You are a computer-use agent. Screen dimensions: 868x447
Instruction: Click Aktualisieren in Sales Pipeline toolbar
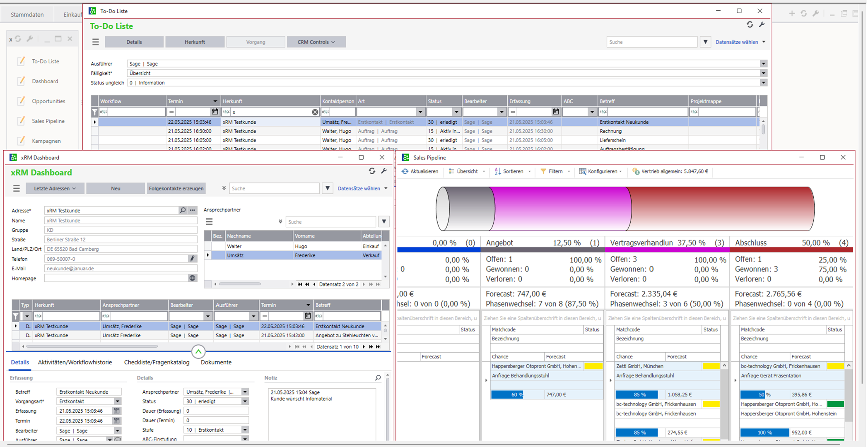coord(420,171)
